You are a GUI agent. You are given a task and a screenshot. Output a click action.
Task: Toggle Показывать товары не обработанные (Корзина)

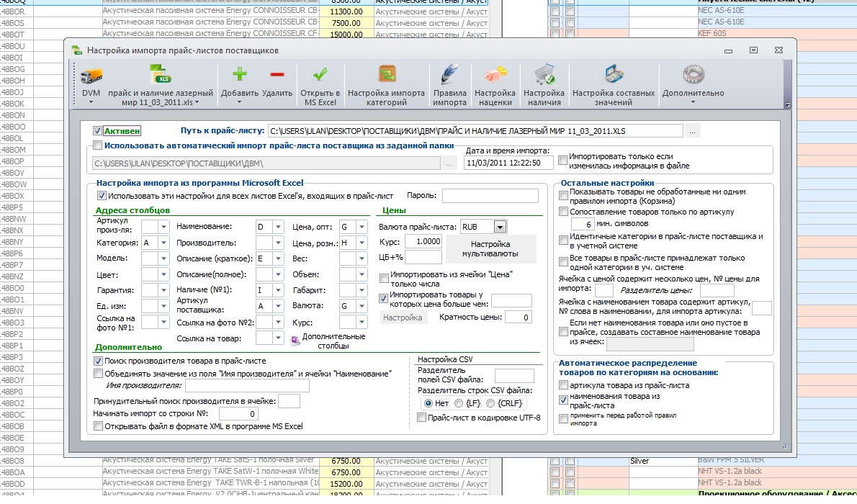pyautogui.click(x=563, y=196)
